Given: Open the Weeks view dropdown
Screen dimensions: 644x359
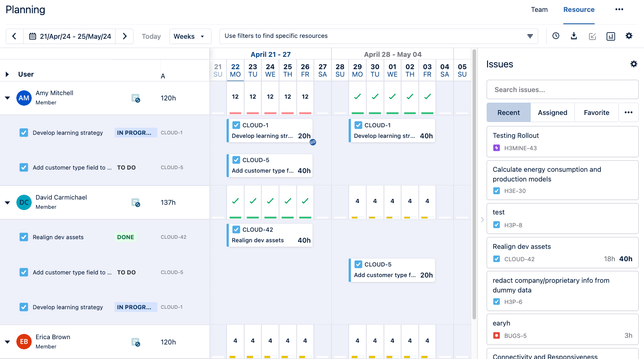Looking at the screenshot, I should pos(190,36).
